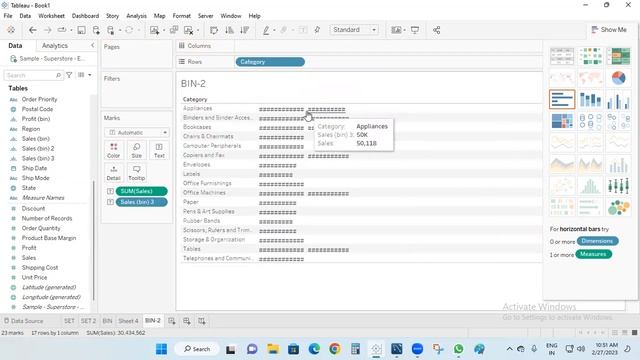Open the Dashboard menu
Viewport: 640px width, 360px height.
click(85, 16)
